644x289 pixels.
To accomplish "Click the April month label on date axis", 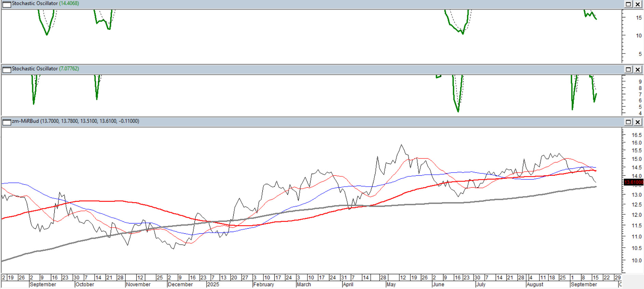I will 348,285.
